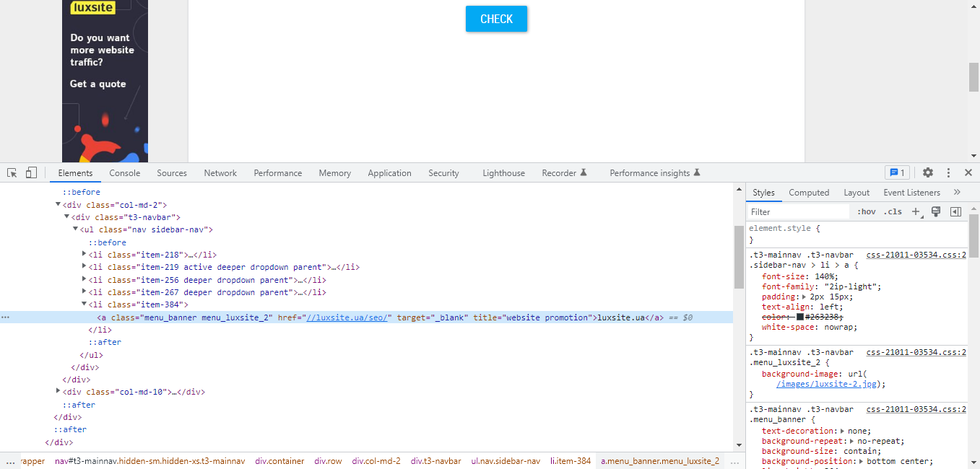Toggle the :hov element state pane
Screen dimensions: 980x469
(866, 211)
